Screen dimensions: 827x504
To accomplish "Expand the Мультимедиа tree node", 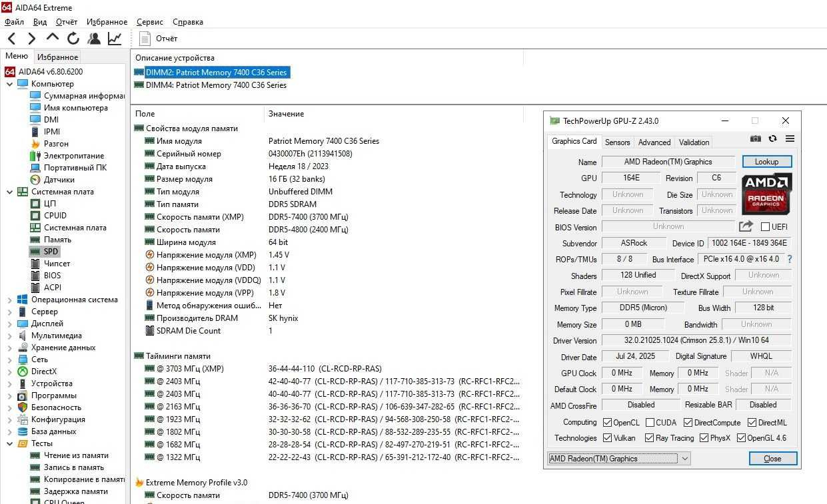I will coord(9,336).
